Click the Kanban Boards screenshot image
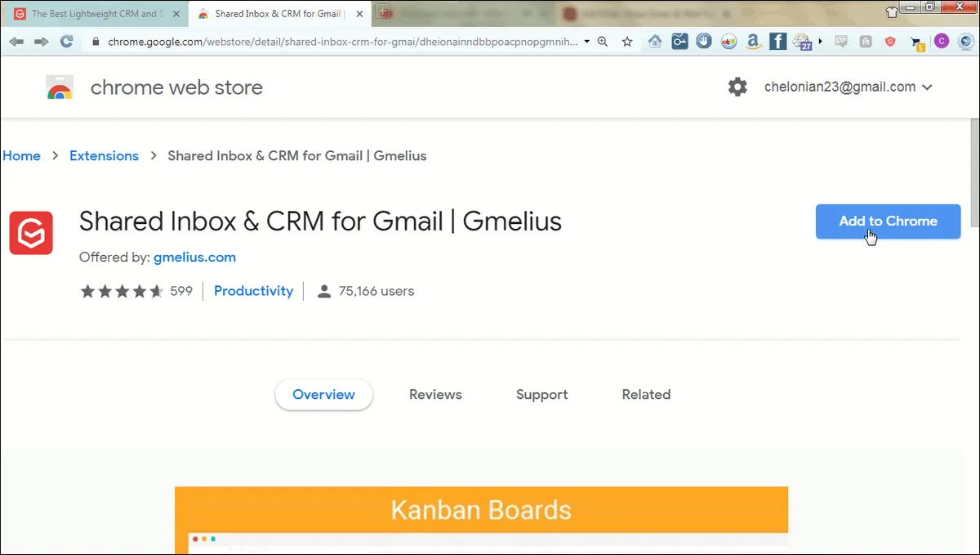The height and width of the screenshot is (555, 980). 481,520
